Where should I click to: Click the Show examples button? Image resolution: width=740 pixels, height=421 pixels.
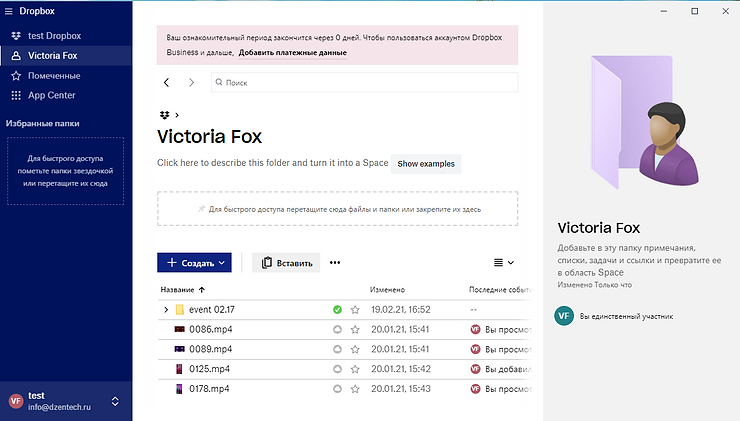coord(426,164)
